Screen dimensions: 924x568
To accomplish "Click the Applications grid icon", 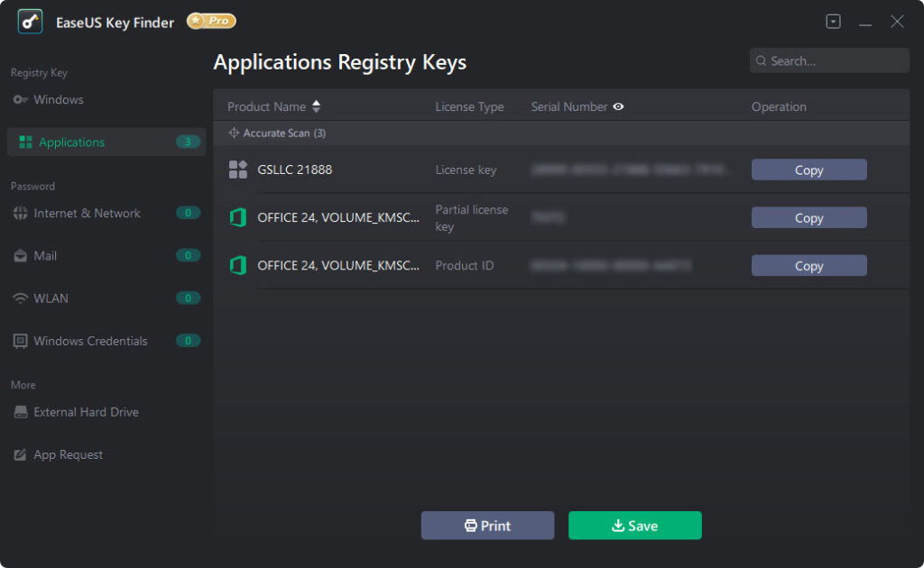I will point(25,142).
